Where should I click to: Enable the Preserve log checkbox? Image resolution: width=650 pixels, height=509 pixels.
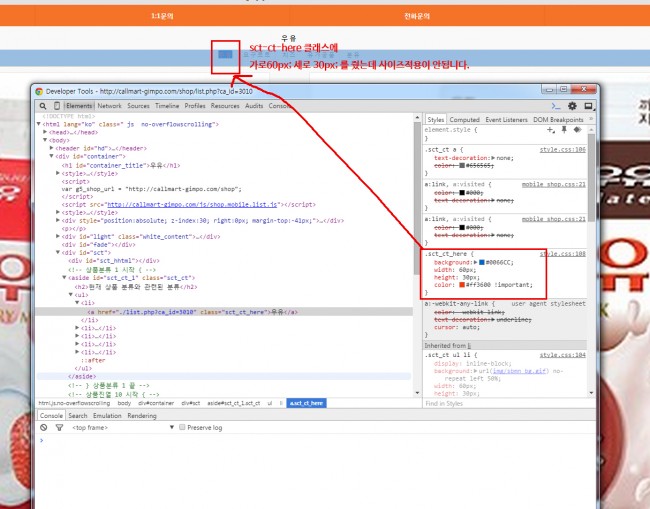[x=182, y=427]
